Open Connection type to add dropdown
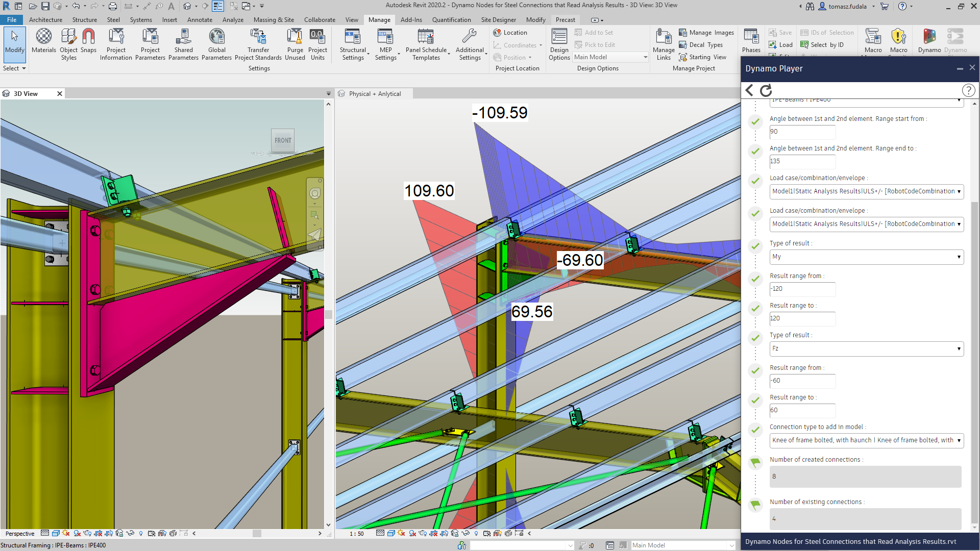 point(866,440)
